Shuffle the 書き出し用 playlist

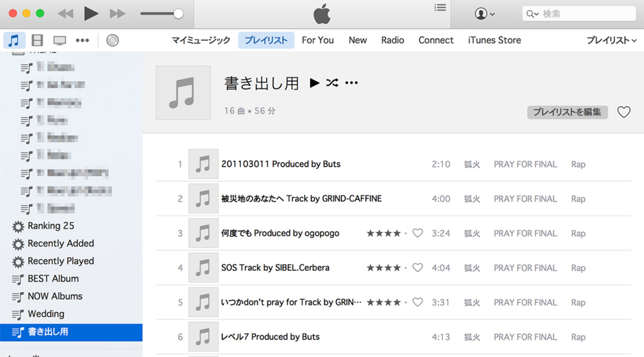(332, 83)
